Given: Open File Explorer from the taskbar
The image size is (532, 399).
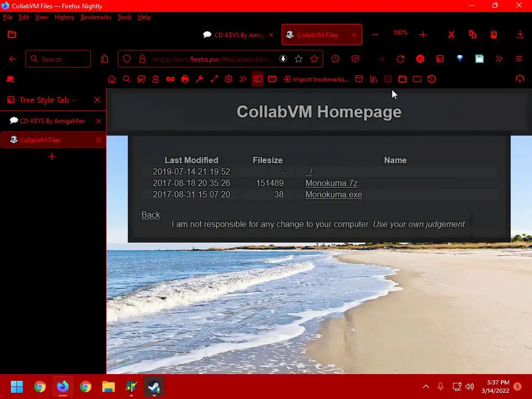Looking at the screenshot, I should coord(109,387).
